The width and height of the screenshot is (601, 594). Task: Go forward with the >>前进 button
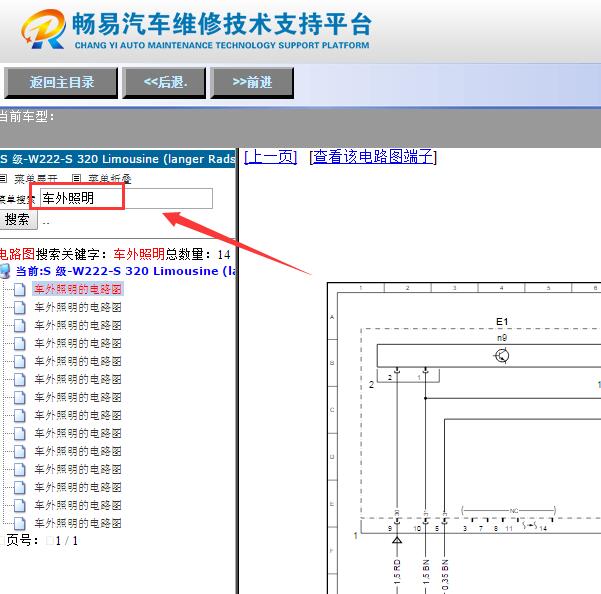click(252, 82)
